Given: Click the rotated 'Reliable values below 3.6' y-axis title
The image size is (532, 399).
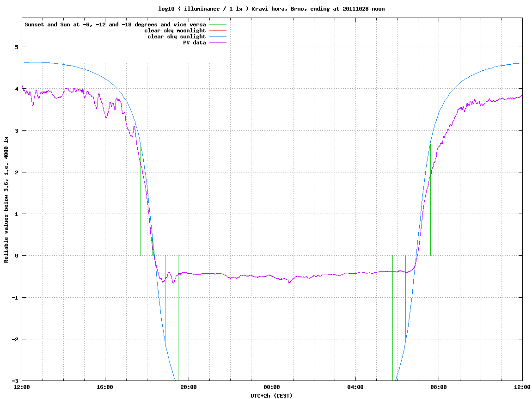Looking at the screenshot, I should (x=6, y=200).
